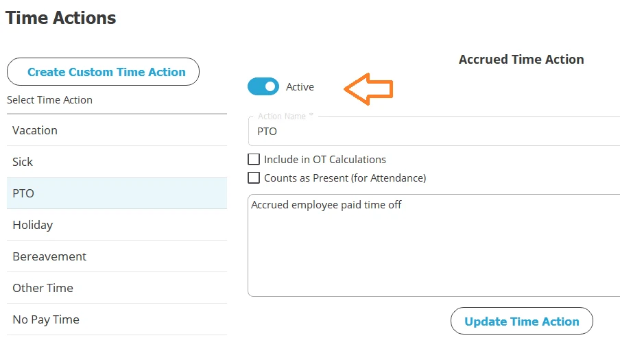
Task: Toggle the Active switch off
Action: tap(263, 87)
